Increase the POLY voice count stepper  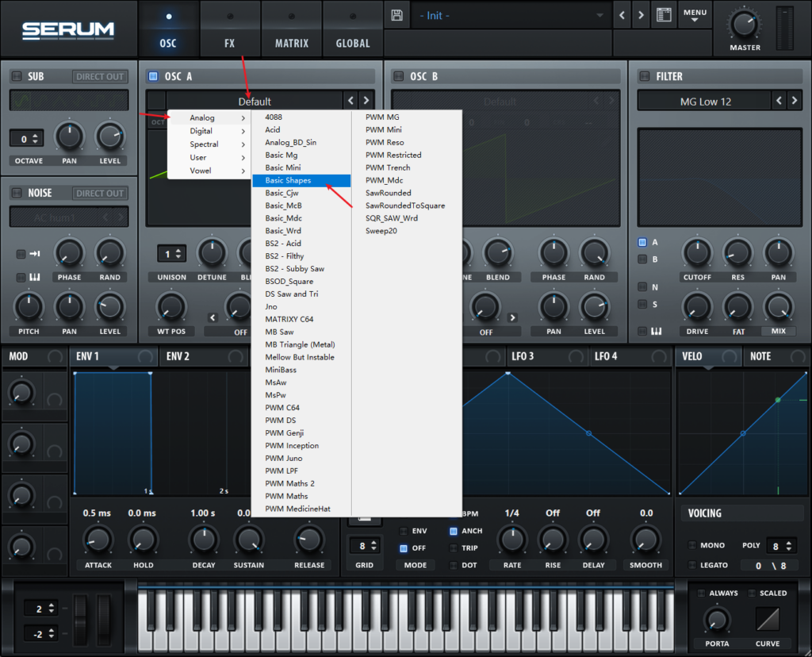[x=791, y=543]
